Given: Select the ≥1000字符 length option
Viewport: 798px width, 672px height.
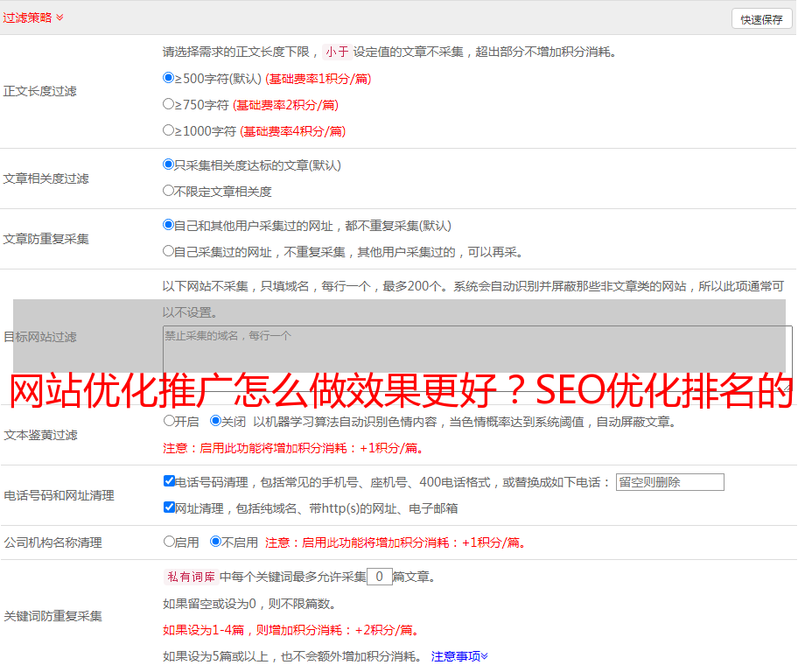Looking at the screenshot, I should click(169, 130).
